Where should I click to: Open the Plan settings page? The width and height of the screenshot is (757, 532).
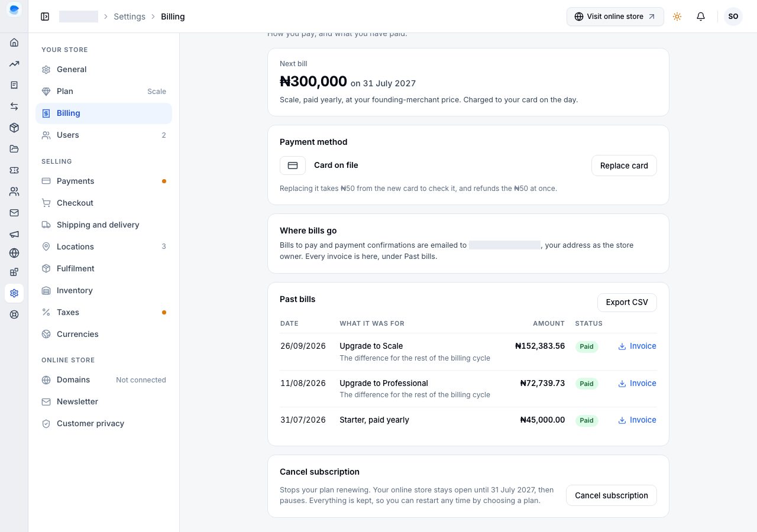(x=103, y=91)
